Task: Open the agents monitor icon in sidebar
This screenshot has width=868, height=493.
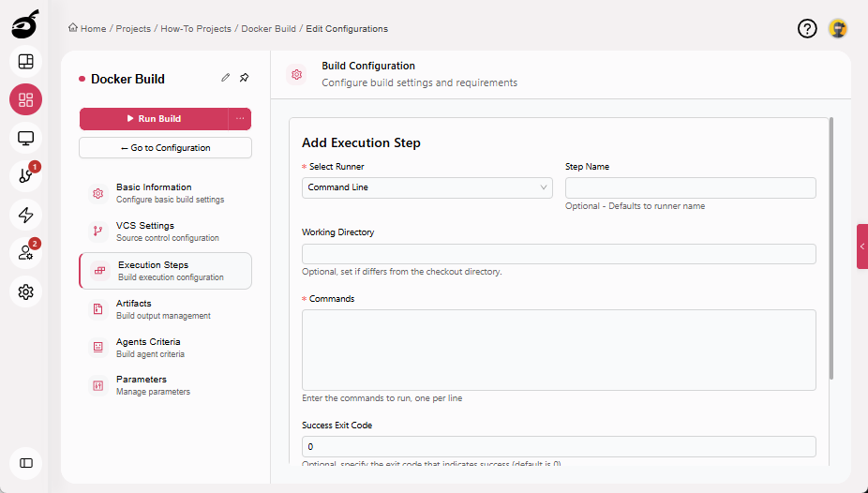Action: (25, 138)
